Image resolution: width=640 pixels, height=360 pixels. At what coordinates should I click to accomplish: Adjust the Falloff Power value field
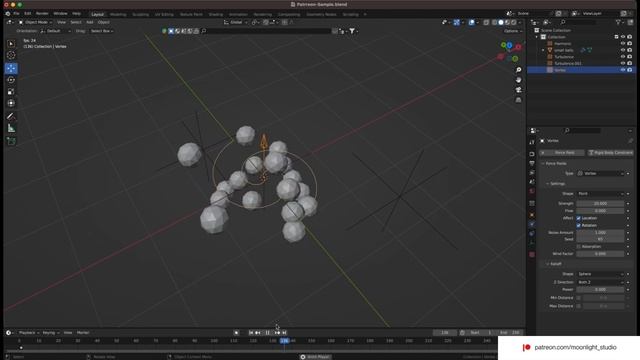coord(600,289)
